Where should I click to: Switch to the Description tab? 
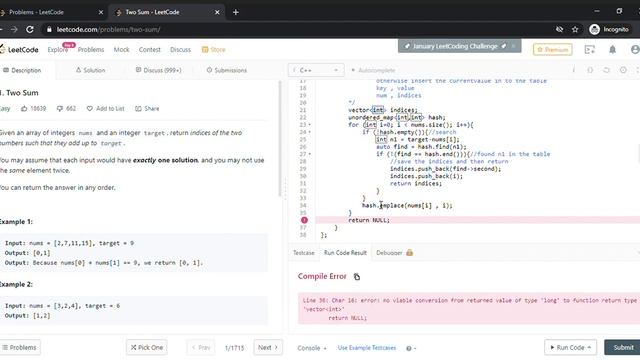coord(22,70)
